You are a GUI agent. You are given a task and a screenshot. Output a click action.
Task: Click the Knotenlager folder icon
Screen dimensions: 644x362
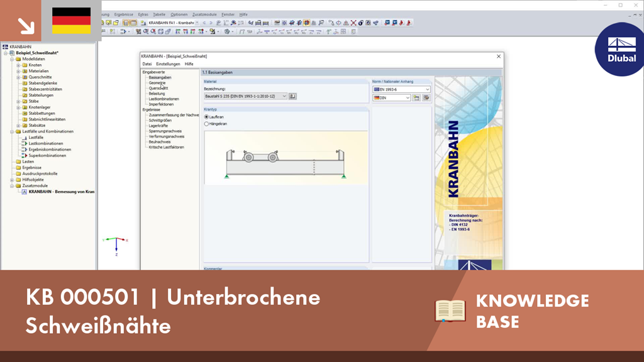(x=25, y=107)
